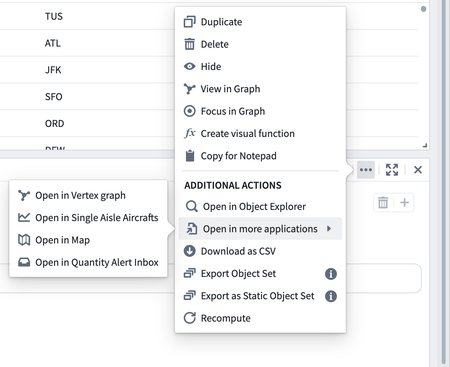Click the expand to fullscreen arrows icon
Screen dimensions: 450x367
click(x=392, y=170)
